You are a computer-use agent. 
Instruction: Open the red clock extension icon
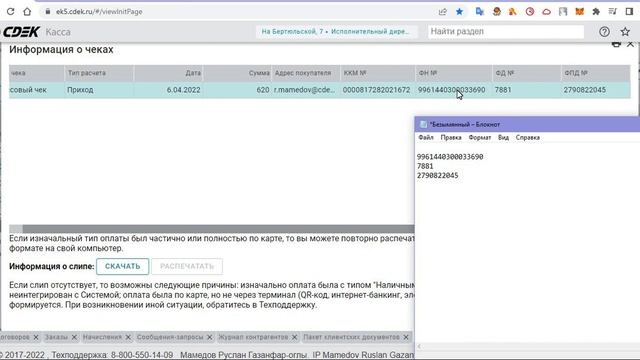click(530, 12)
